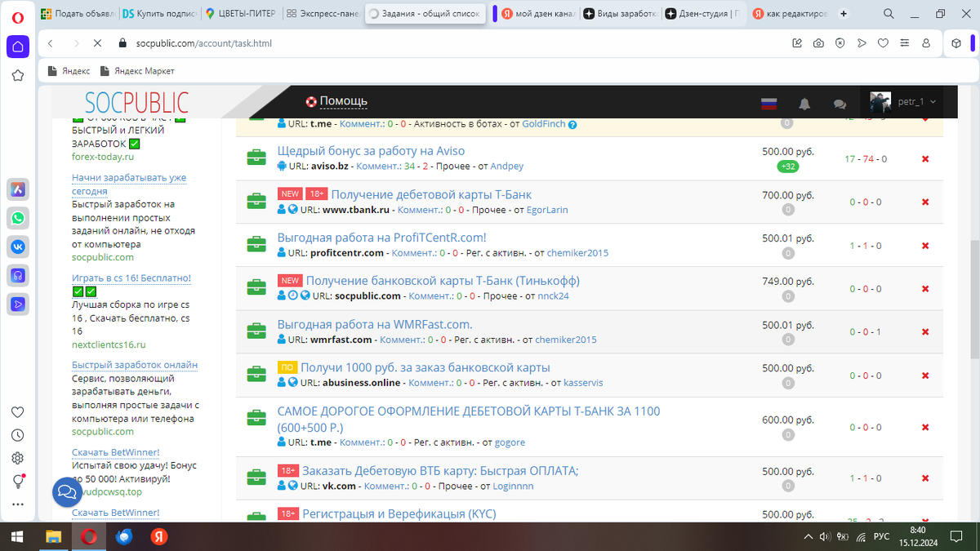Screen dimensions: 980x551
Task: Click the SOCPUBLIC site logo
Action: click(x=136, y=102)
